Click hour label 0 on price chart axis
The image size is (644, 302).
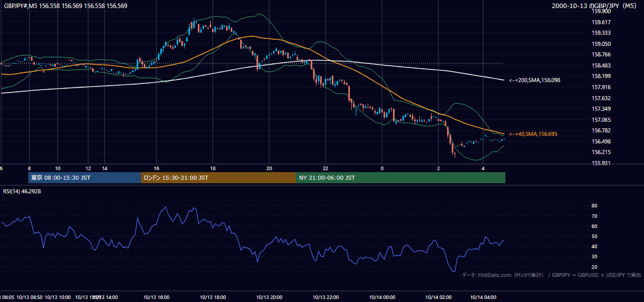pyautogui.click(x=382, y=168)
